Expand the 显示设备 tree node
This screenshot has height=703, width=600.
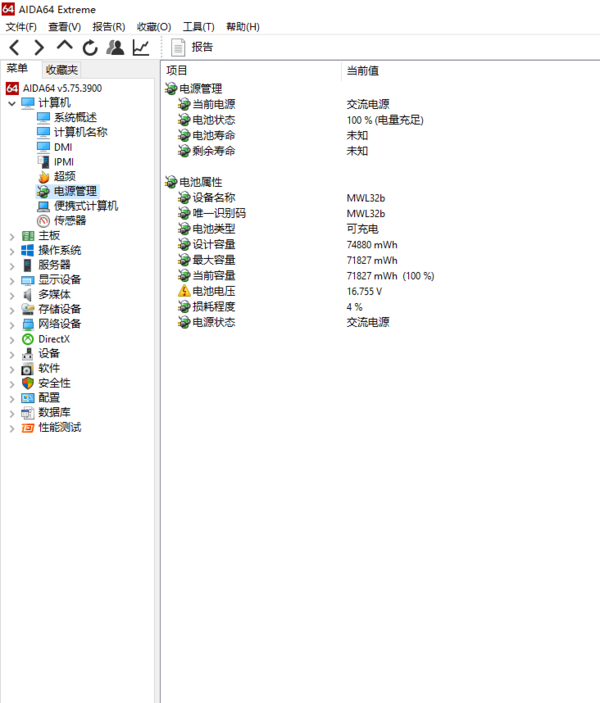point(12,281)
